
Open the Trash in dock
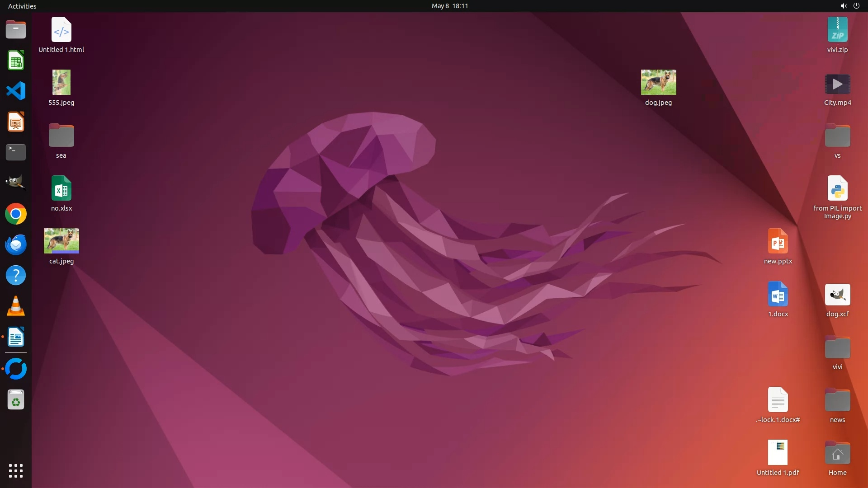pyautogui.click(x=16, y=400)
